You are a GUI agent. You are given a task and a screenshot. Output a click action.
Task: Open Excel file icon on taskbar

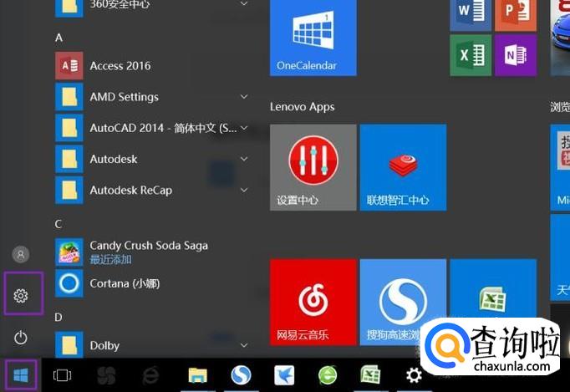[x=370, y=375]
